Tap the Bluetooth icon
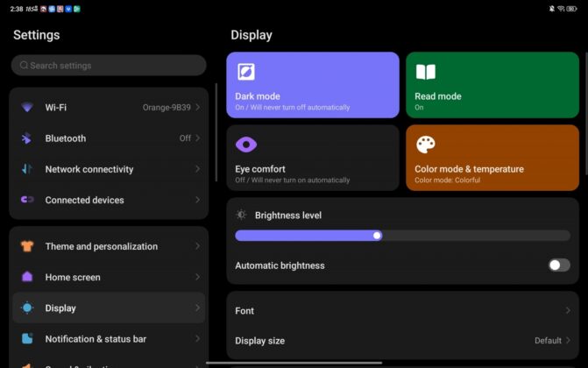 tap(26, 138)
